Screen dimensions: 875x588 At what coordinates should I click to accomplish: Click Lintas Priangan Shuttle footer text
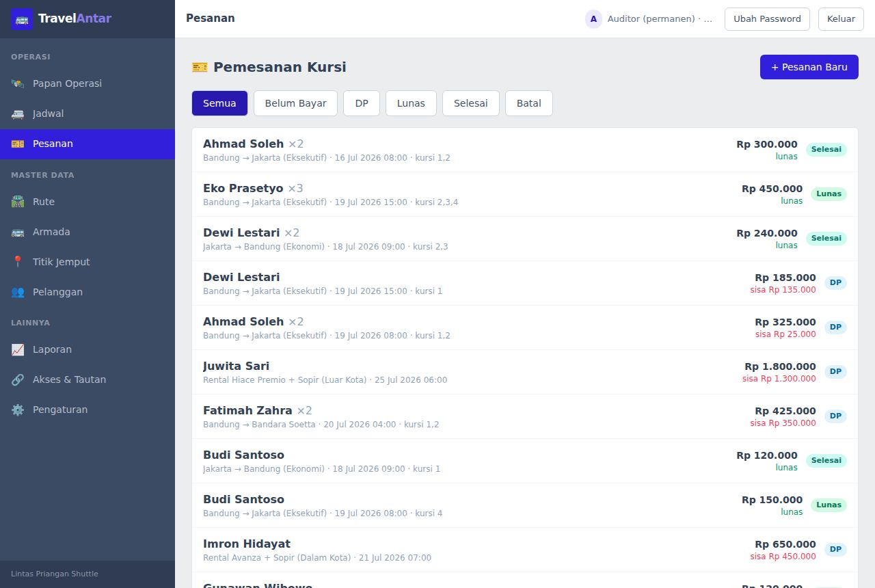point(55,574)
